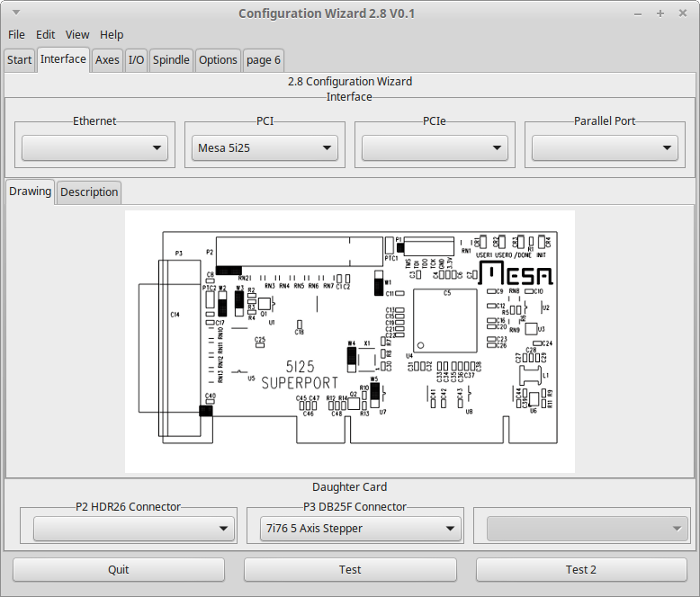
Task: Go to the Options tab
Action: pyautogui.click(x=218, y=59)
